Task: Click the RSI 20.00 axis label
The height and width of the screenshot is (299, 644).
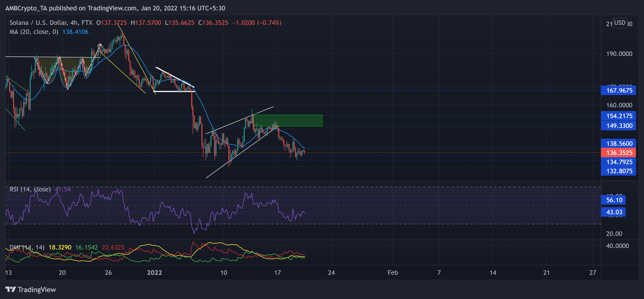Action: (614, 234)
